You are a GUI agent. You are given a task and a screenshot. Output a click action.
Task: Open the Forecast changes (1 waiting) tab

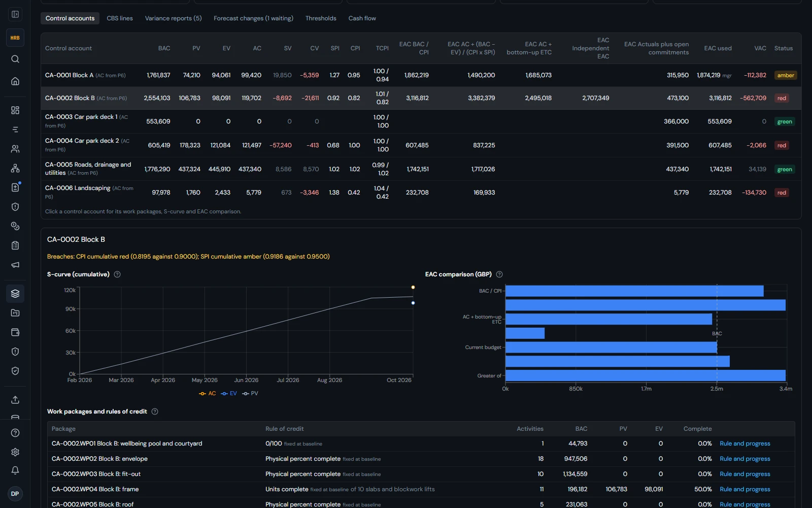click(x=253, y=18)
